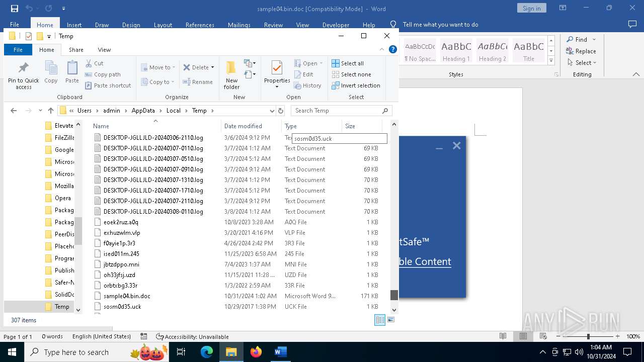Open the Mailings tab in Word
644x362 pixels.
[239, 25]
